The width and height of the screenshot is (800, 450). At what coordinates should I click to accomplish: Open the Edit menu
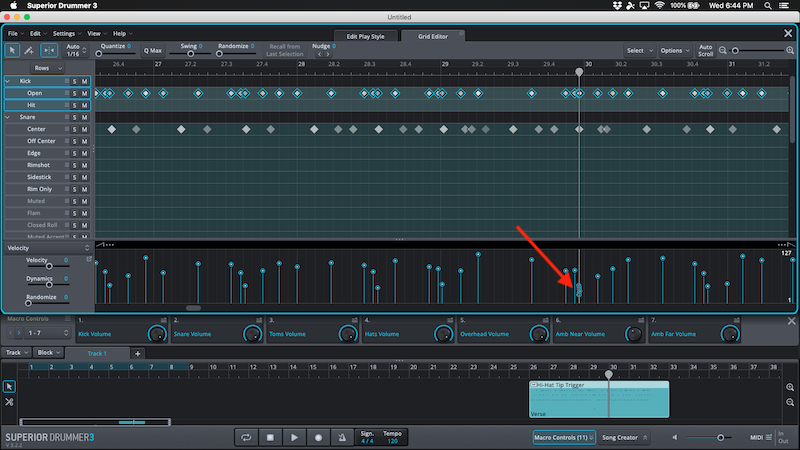coord(38,34)
